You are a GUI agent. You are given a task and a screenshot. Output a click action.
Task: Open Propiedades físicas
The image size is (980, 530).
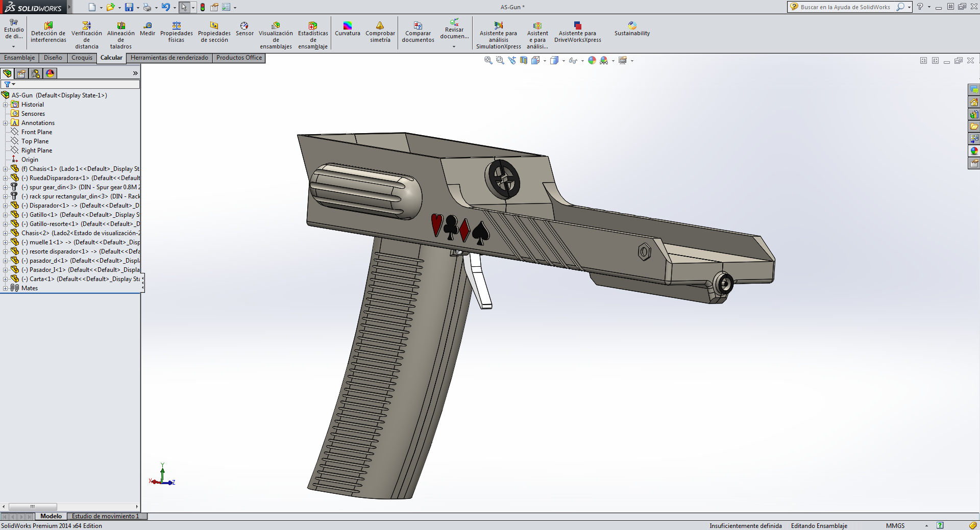[x=176, y=32]
